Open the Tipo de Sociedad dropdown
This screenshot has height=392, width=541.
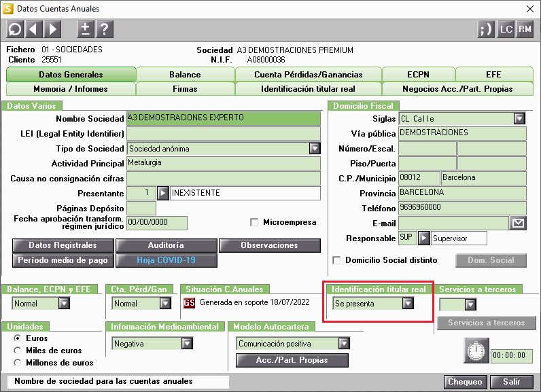pyautogui.click(x=314, y=149)
